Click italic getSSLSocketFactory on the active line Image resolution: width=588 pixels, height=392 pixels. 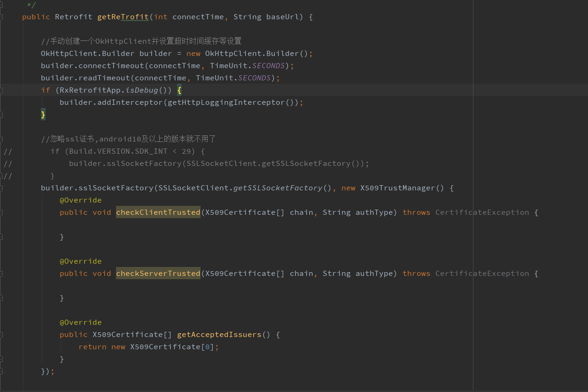pyautogui.click(x=278, y=188)
